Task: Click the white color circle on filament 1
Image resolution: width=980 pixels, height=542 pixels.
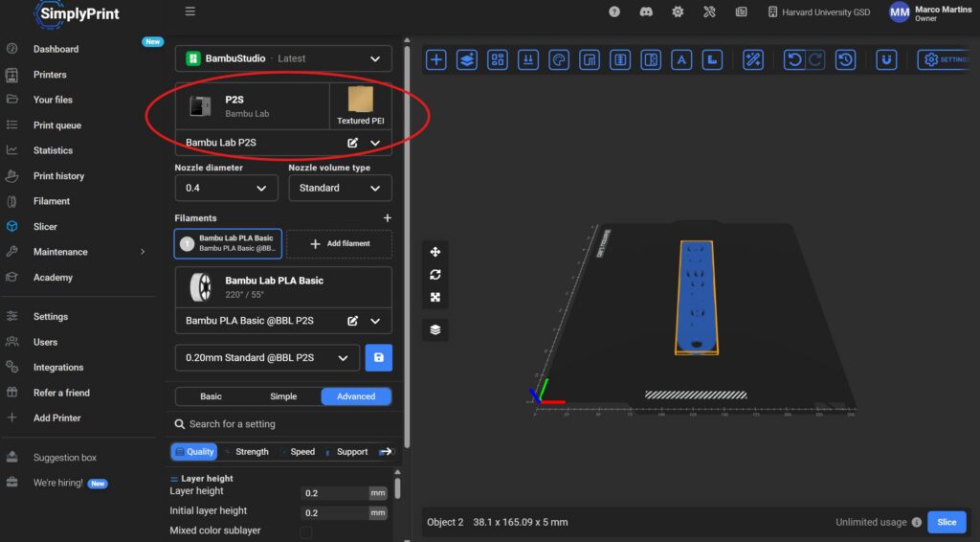Action: (187, 244)
